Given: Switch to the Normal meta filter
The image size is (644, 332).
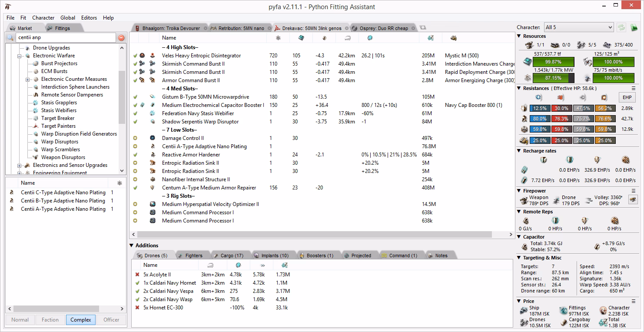Looking at the screenshot, I should 20,319.
